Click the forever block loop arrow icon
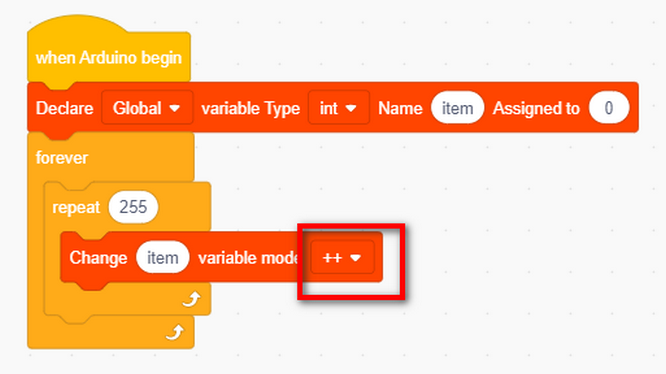The image size is (666, 374). pyautogui.click(x=175, y=332)
